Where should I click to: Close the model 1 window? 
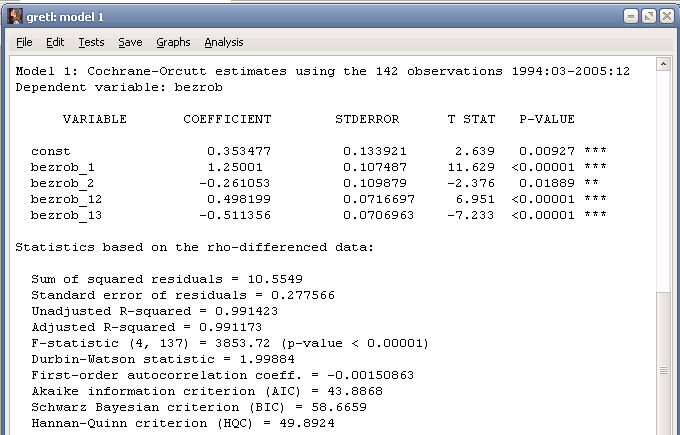click(x=667, y=16)
